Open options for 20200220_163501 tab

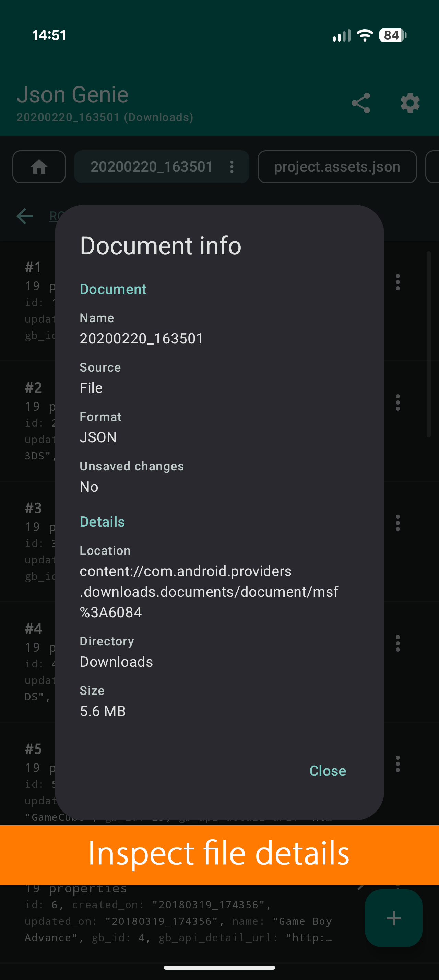[232, 167]
